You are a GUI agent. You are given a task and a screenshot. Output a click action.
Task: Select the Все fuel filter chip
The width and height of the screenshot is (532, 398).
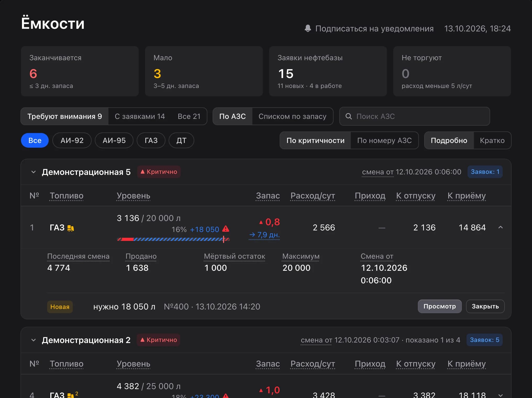pyautogui.click(x=35, y=140)
